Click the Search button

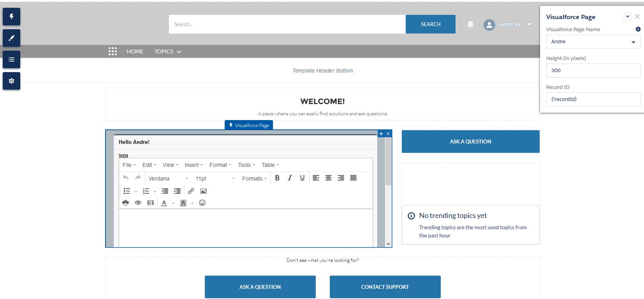431,24
